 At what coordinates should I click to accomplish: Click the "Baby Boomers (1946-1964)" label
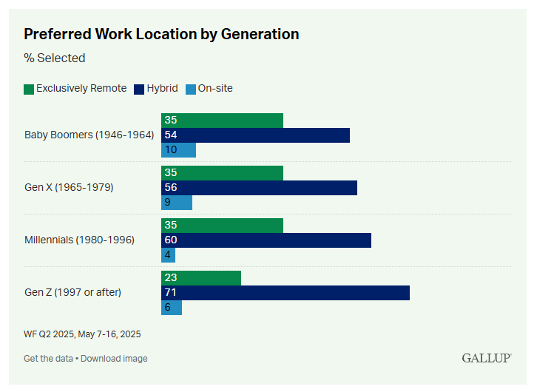(x=89, y=135)
